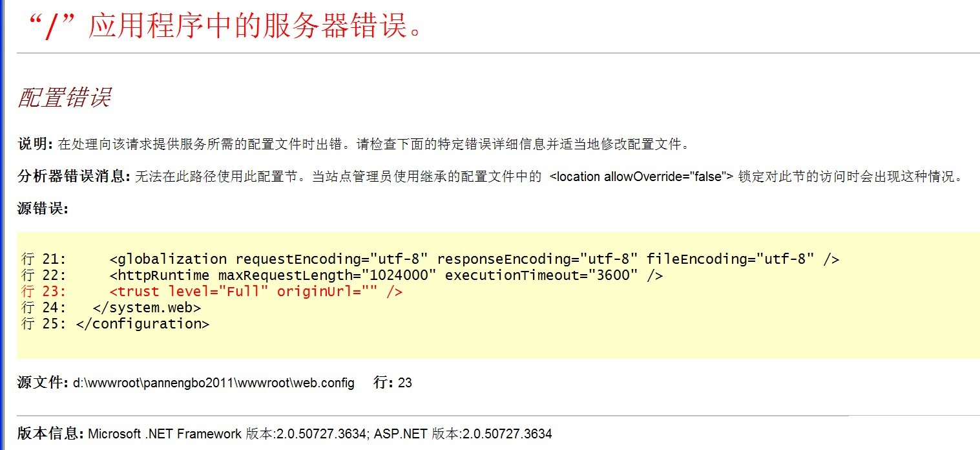Click the 行: 23 line number text
Screen dimensions: 980x450
393,383
